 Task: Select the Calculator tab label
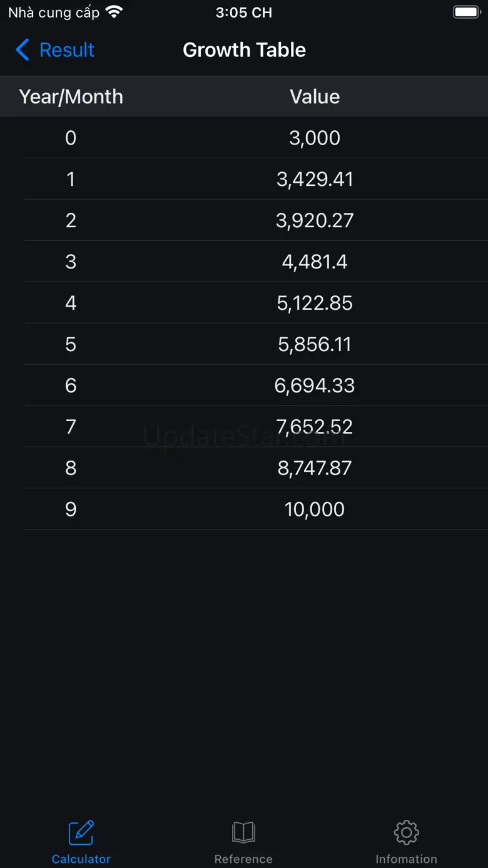coord(81,859)
